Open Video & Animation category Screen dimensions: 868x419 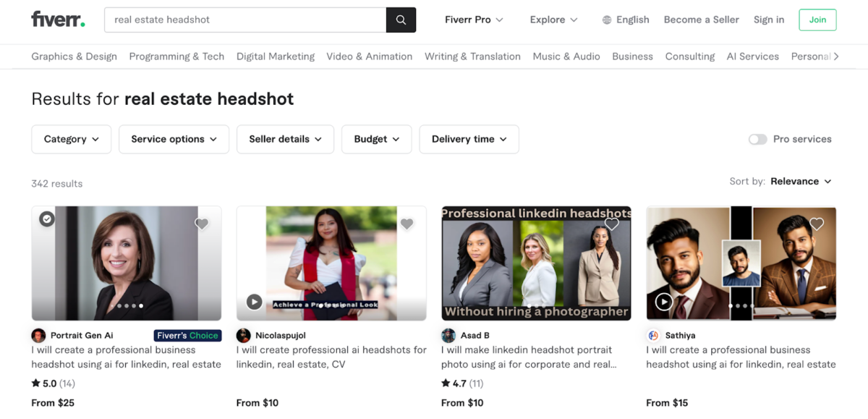click(x=369, y=56)
